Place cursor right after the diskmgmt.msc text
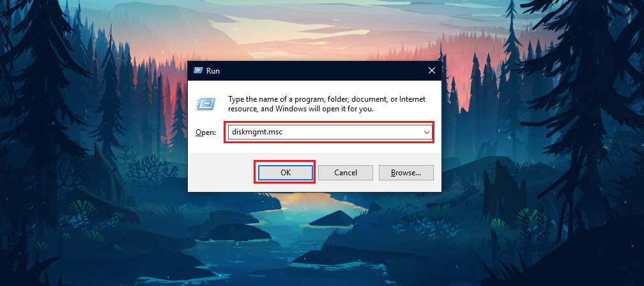The image size is (644, 286). (x=284, y=132)
